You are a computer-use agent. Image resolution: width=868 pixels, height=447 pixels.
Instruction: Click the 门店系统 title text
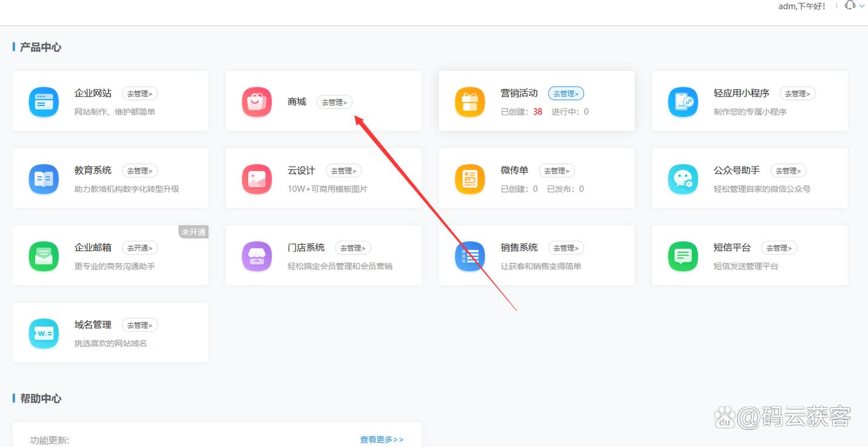[x=306, y=247]
